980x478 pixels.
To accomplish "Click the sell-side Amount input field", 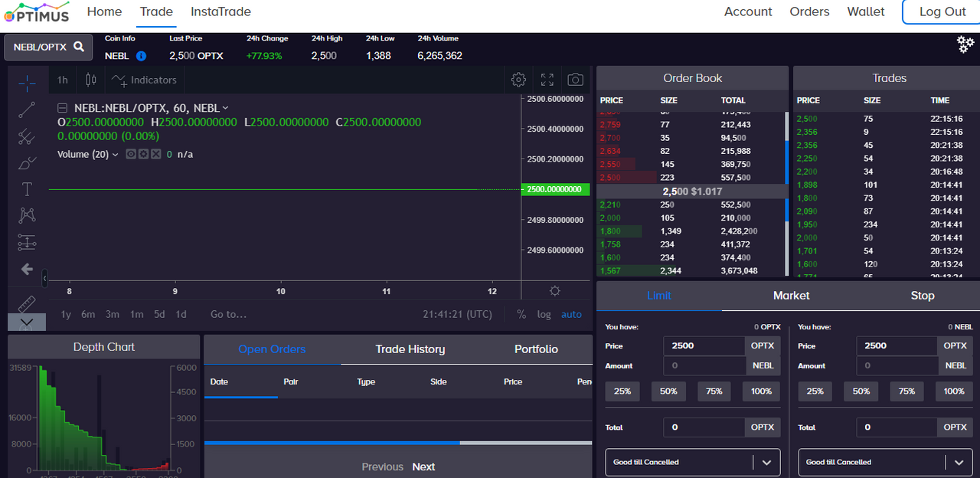I will point(898,365).
